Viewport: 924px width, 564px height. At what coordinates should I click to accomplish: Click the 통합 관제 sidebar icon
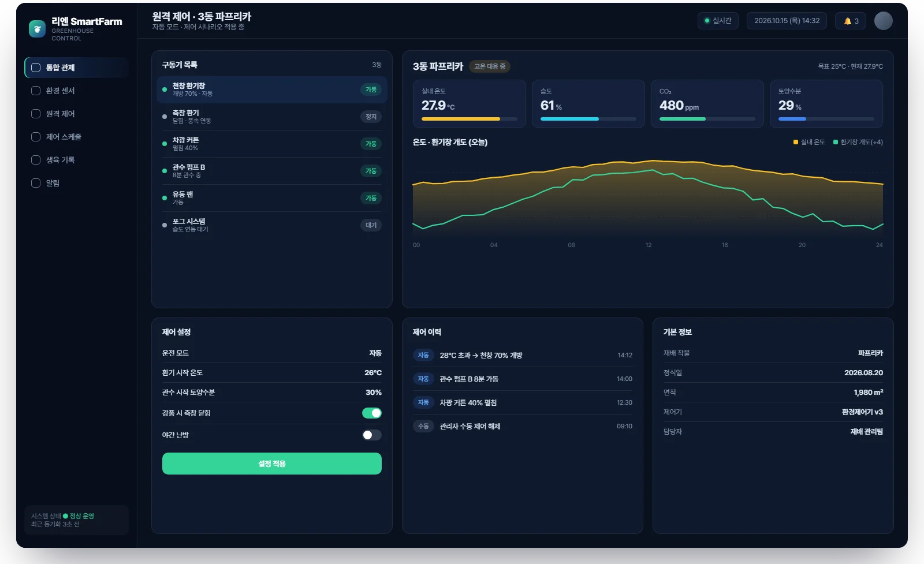tap(36, 68)
